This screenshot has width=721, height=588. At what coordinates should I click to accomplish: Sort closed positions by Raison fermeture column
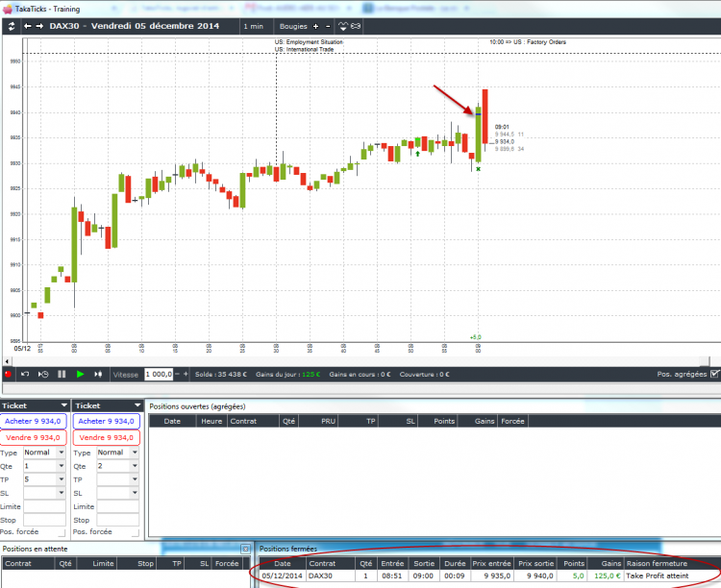tap(672, 564)
